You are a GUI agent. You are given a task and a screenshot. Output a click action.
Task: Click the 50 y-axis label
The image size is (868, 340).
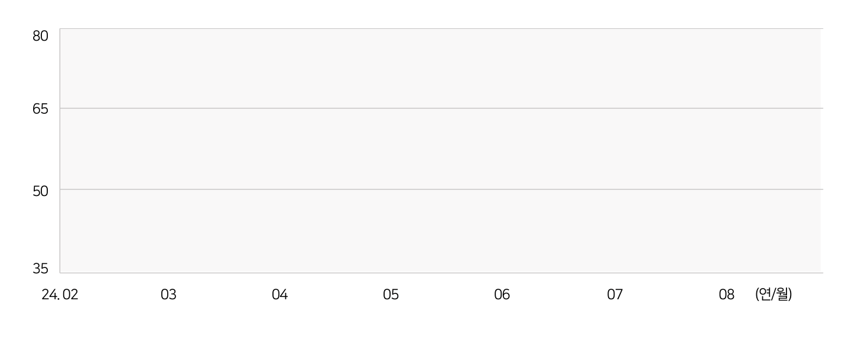click(x=40, y=190)
